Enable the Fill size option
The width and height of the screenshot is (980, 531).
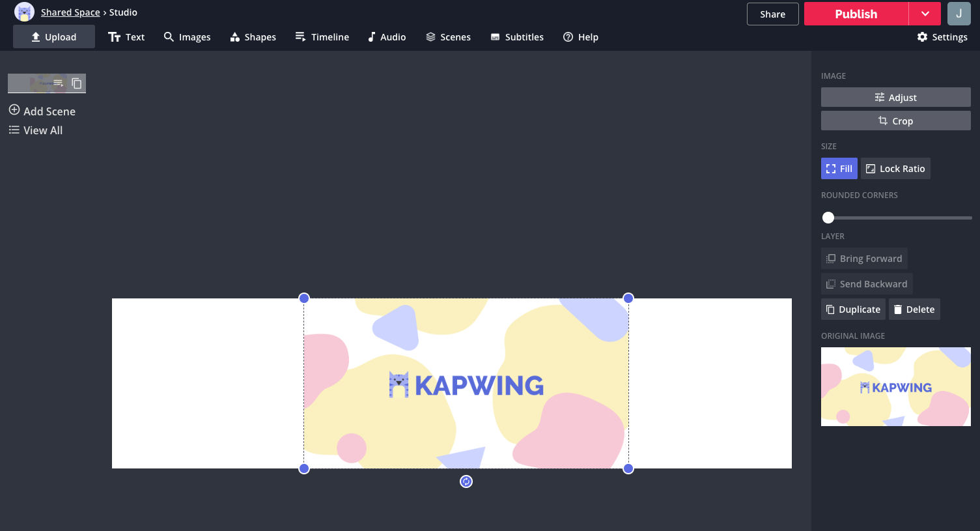(839, 168)
